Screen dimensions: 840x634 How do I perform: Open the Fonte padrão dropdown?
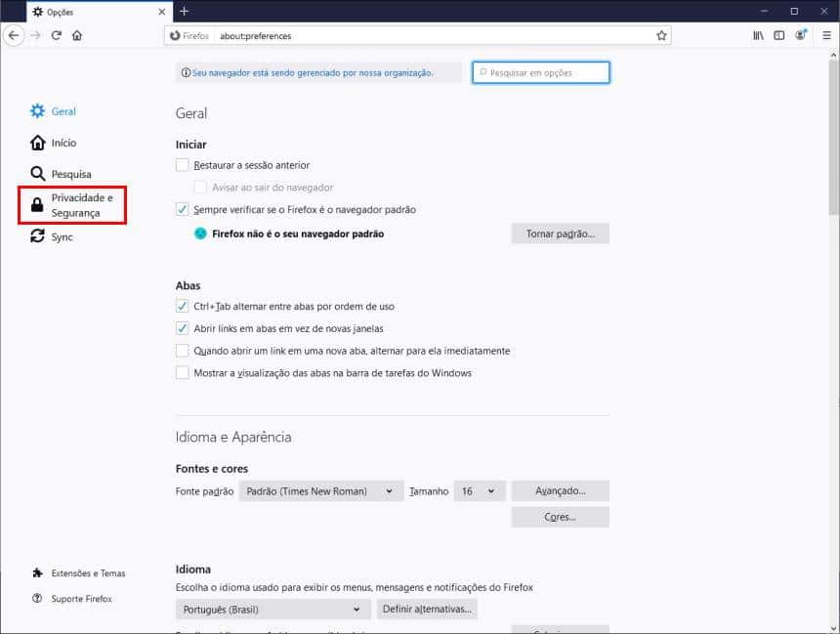click(321, 491)
